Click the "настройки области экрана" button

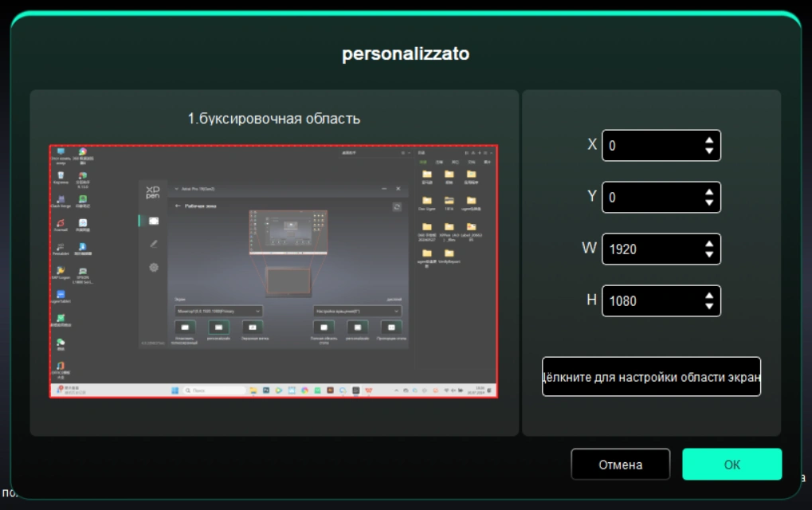pos(651,377)
